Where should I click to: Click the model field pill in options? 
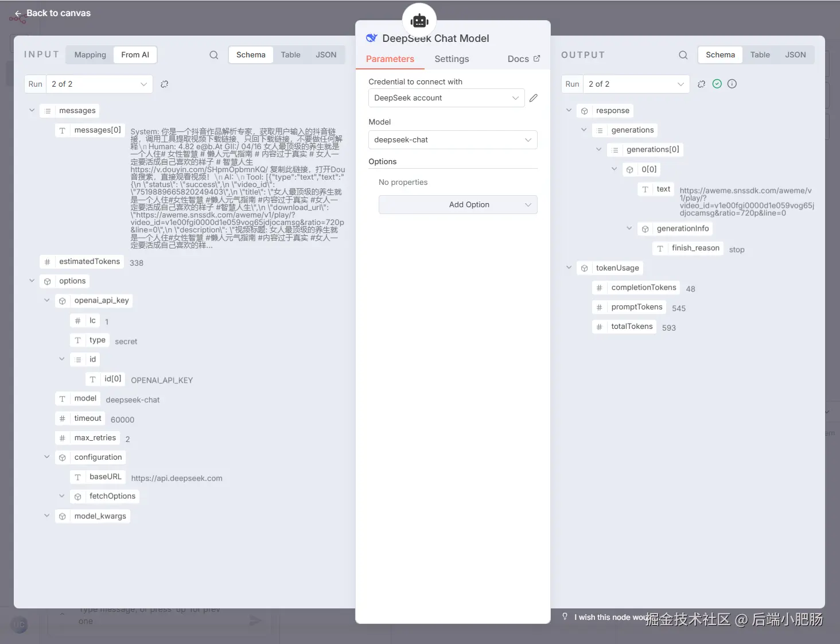pyautogui.click(x=77, y=398)
